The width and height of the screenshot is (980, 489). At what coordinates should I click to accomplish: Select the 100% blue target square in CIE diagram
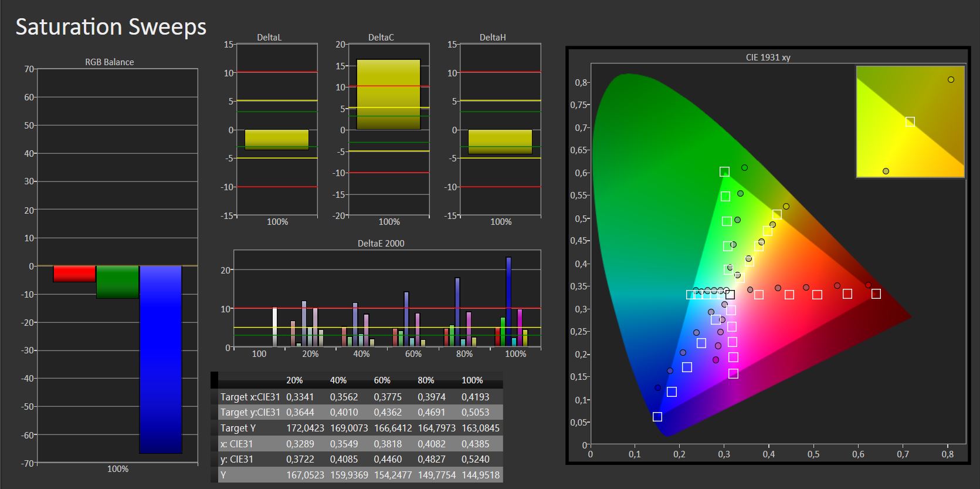657,416
